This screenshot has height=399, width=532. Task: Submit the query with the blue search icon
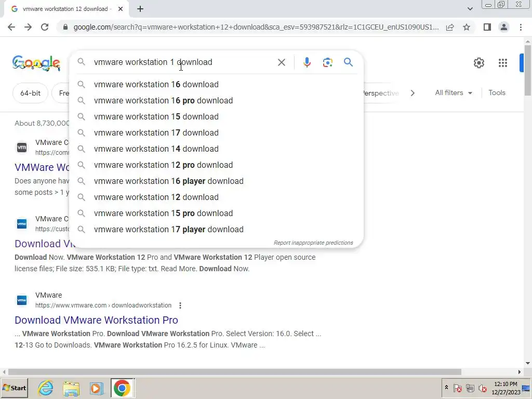(348, 62)
